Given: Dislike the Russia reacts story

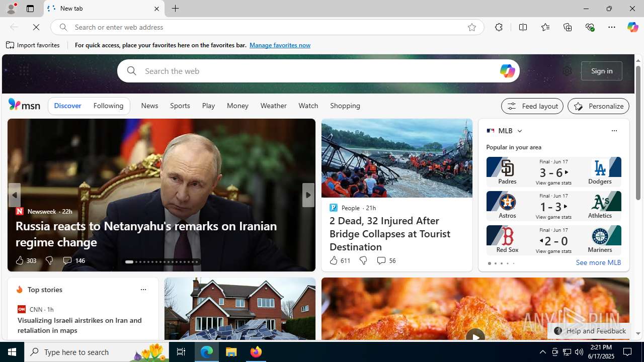Looking at the screenshot, I should tap(49, 260).
